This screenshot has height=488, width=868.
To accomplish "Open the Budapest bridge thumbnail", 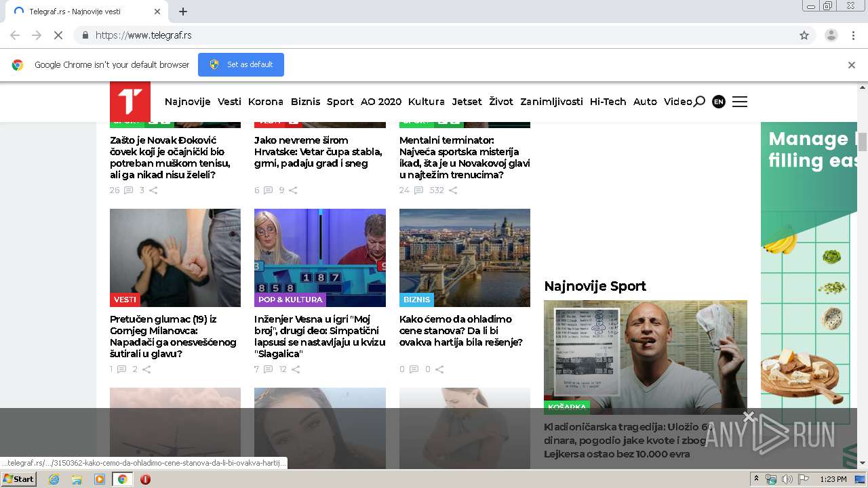I will 465,258.
